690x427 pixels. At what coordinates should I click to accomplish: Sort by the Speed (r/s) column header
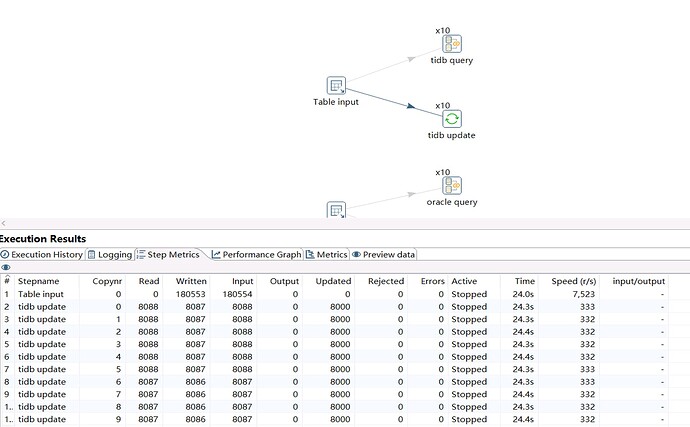pyautogui.click(x=573, y=281)
